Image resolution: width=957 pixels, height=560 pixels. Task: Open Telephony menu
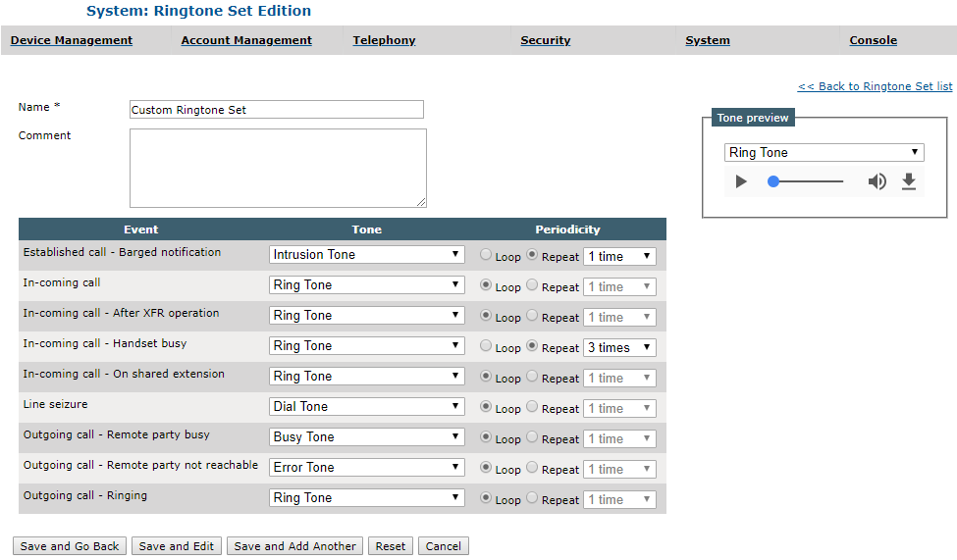click(384, 40)
